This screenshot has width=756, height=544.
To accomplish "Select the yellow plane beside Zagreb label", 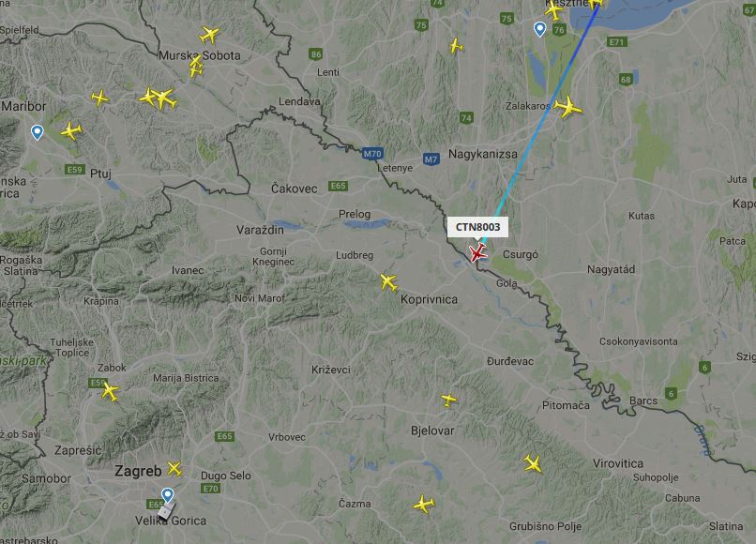I will [x=174, y=469].
